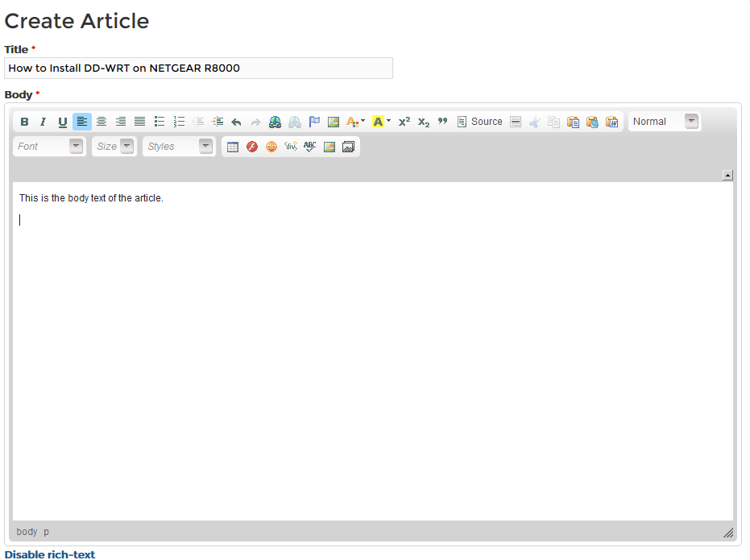Click the Disable rich-text link
Viewport: 750px width, 560px height.
pyautogui.click(x=50, y=554)
